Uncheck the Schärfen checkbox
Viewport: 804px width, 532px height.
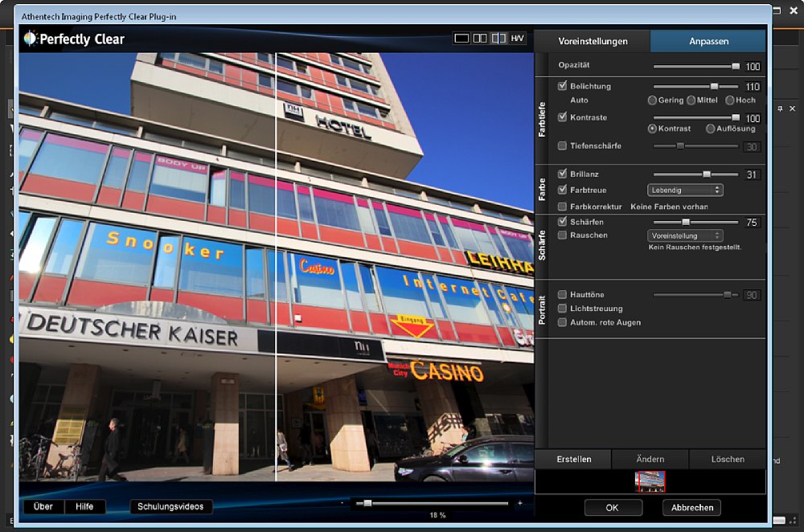(x=562, y=222)
